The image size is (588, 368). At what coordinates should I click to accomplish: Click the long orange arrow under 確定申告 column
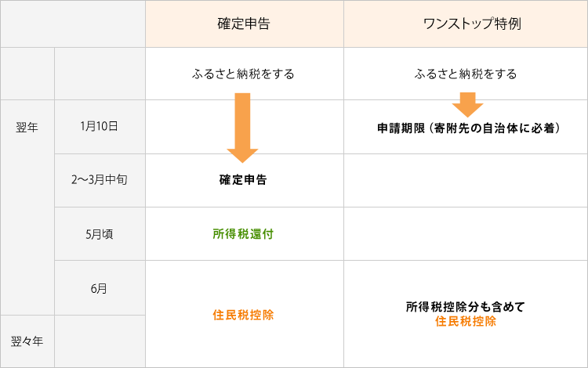(242, 128)
